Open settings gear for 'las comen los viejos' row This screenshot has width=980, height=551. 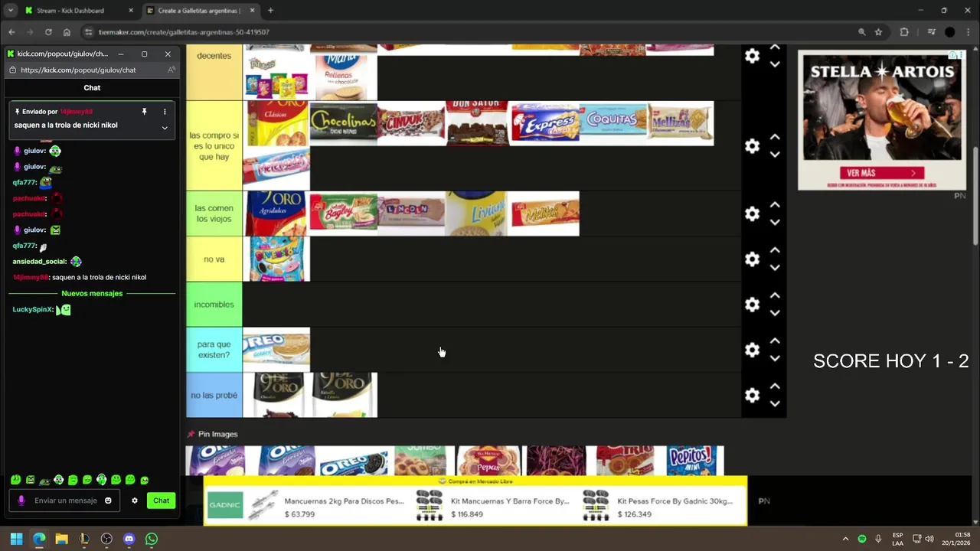click(x=752, y=214)
